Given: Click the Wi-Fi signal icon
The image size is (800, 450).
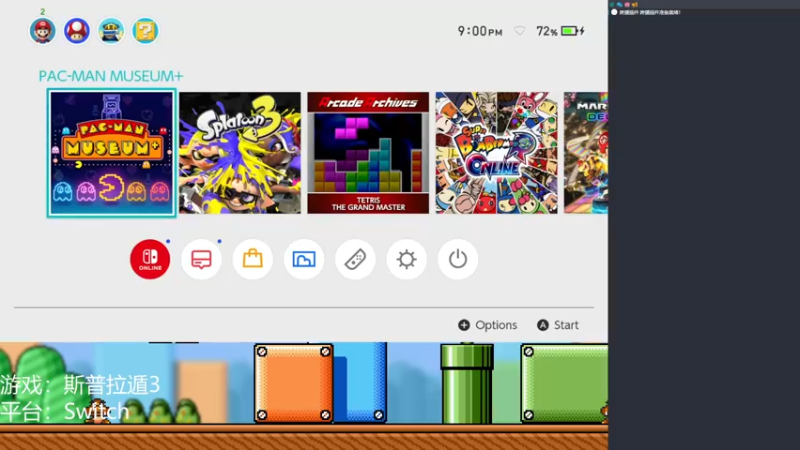Looking at the screenshot, I should [519, 31].
